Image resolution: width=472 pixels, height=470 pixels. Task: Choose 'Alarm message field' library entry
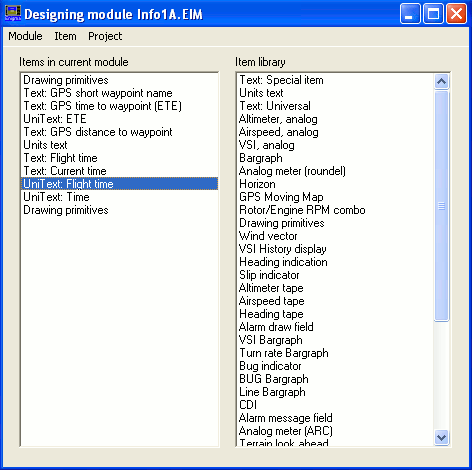click(x=336, y=418)
